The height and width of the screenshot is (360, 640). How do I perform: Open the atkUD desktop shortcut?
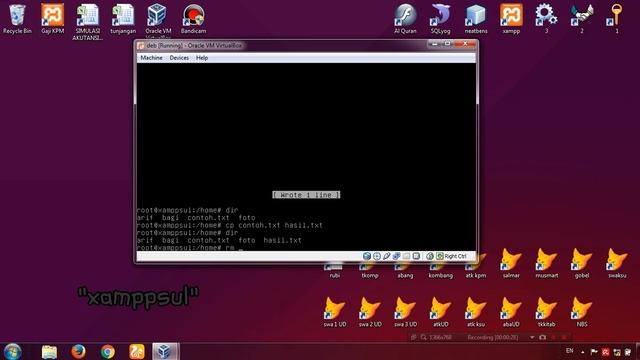click(440, 312)
